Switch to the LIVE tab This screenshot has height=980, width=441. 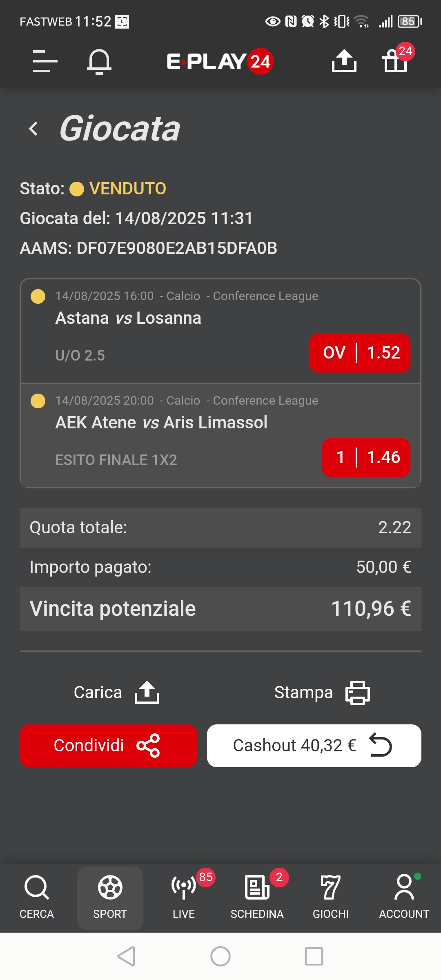point(184,898)
